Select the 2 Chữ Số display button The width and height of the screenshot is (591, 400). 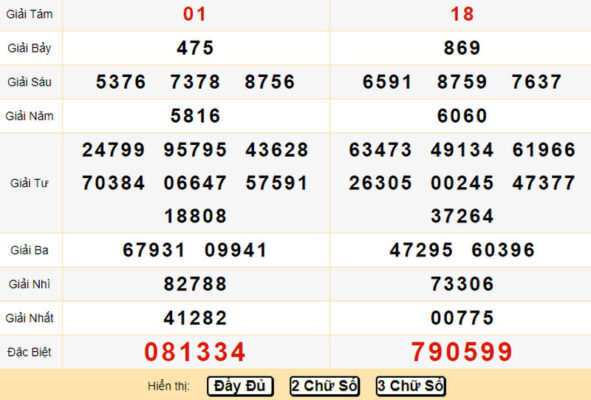pos(325,386)
